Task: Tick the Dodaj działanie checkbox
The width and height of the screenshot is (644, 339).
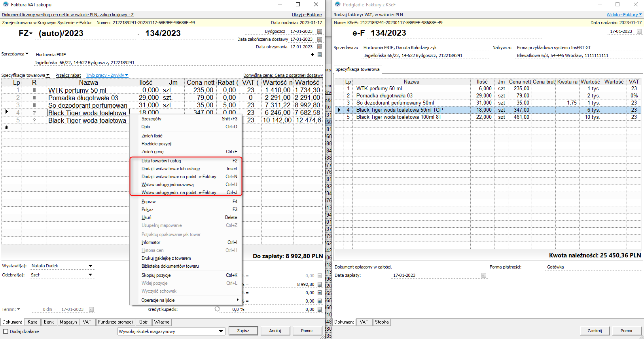Action: (6, 331)
